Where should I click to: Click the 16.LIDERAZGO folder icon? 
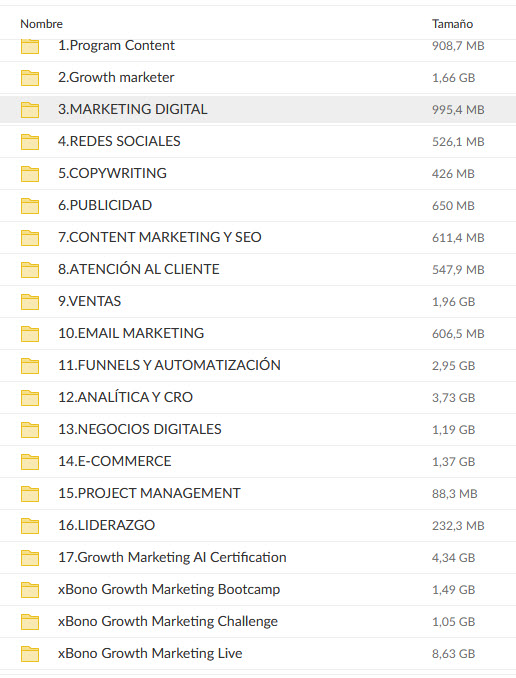pyautogui.click(x=30, y=526)
